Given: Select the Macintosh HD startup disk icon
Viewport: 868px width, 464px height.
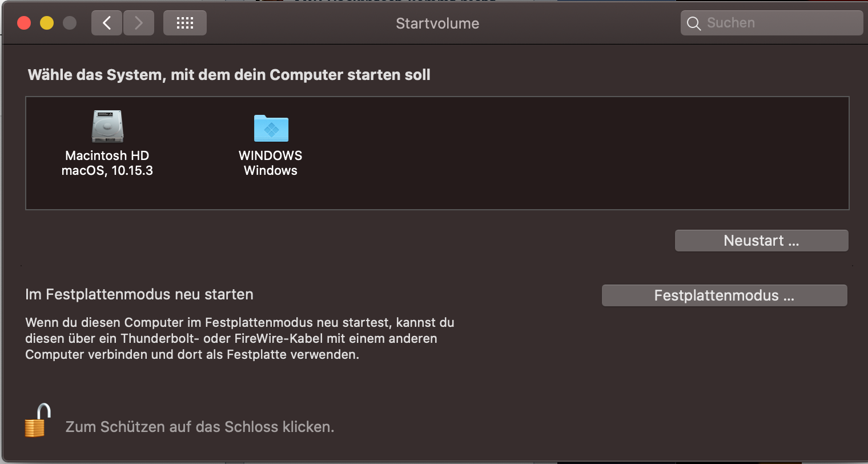Looking at the screenshot, I should 107,126.
